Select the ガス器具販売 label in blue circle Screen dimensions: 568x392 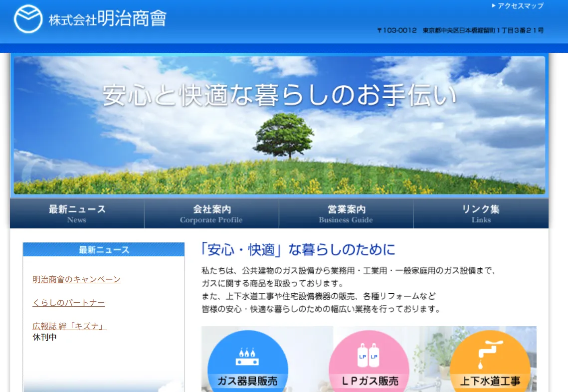click(247, 382)
